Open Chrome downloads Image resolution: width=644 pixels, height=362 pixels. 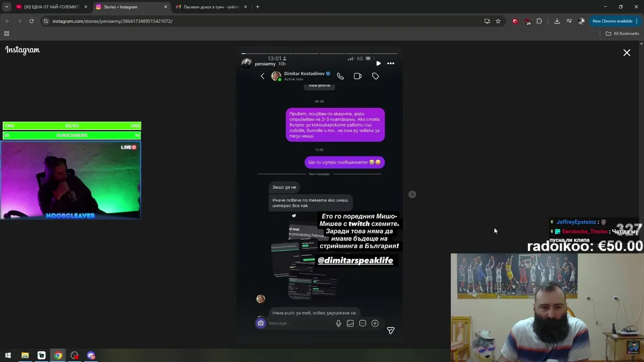557,21
